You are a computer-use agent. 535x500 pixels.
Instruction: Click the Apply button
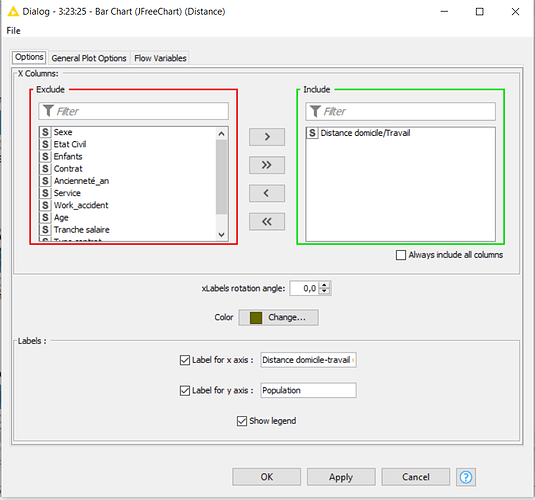click(341, 477)
